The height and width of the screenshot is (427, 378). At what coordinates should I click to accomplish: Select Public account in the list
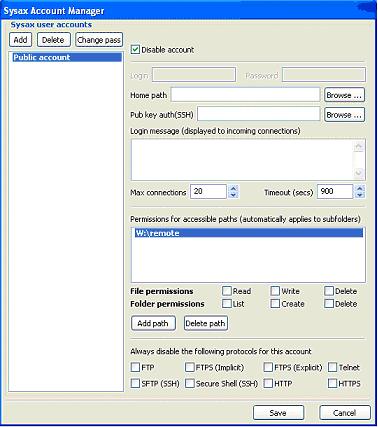67,57
